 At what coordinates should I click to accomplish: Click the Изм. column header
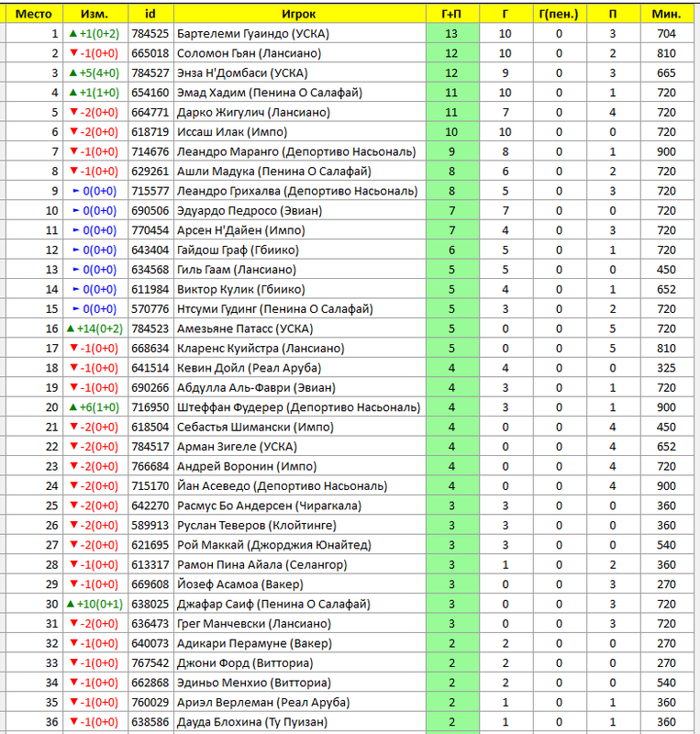pos(95,14)
